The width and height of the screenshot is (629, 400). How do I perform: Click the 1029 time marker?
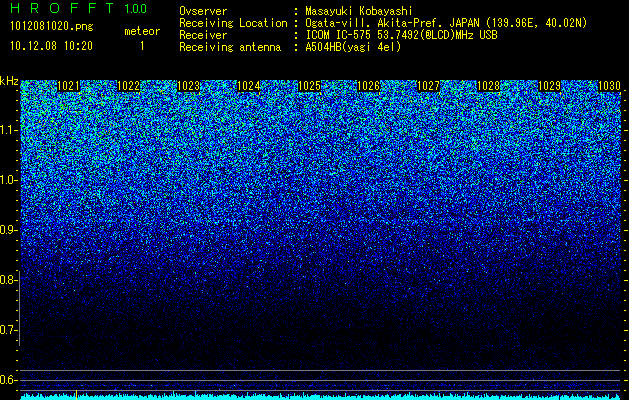coord(549,86)
